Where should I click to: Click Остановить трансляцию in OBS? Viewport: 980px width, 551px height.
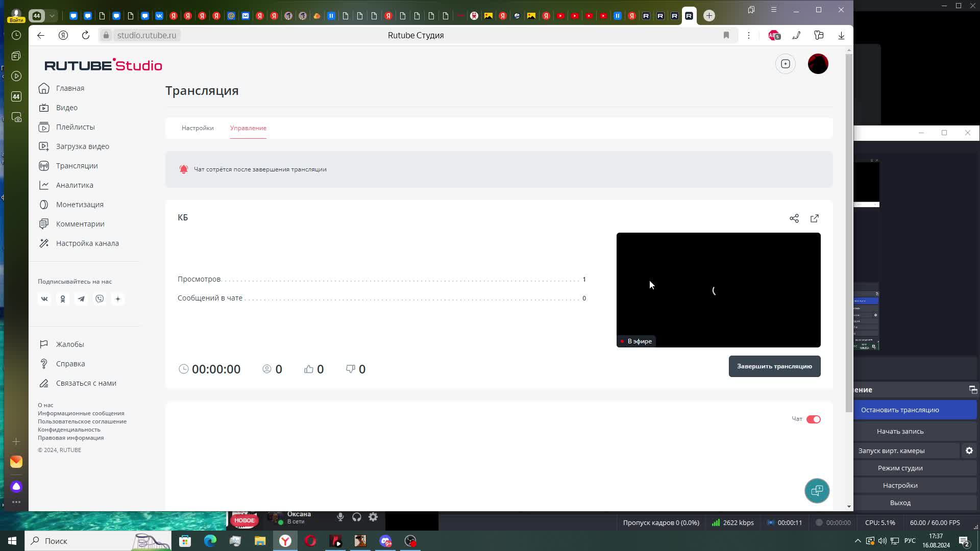(x=900, y=410)
